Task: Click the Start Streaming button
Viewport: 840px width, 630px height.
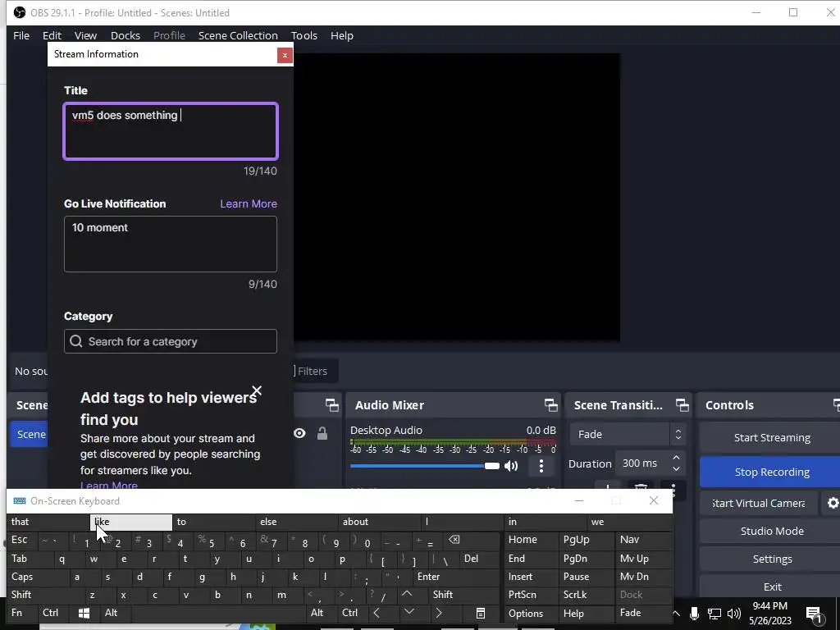Action: (x=771, y=438)
